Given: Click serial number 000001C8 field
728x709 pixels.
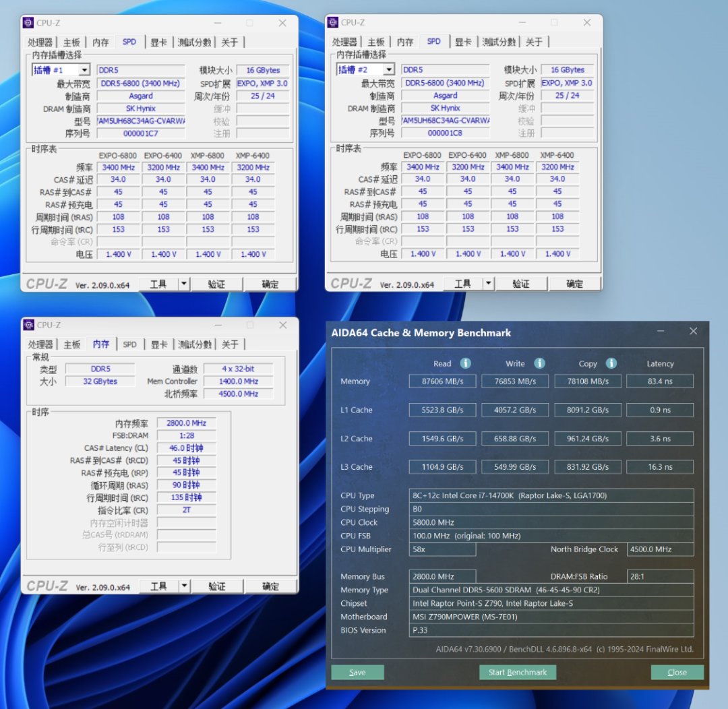Looking at the screenshot, I should 445,133.
